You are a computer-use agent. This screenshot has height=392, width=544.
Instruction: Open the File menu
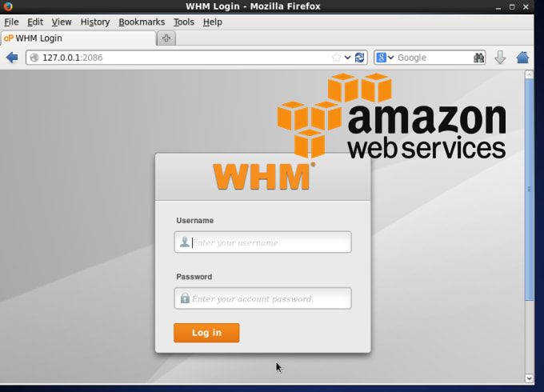11,22
